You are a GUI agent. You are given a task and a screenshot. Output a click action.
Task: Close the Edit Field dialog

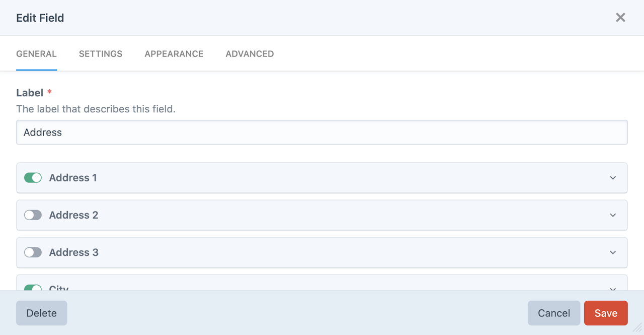coord(620,18)
